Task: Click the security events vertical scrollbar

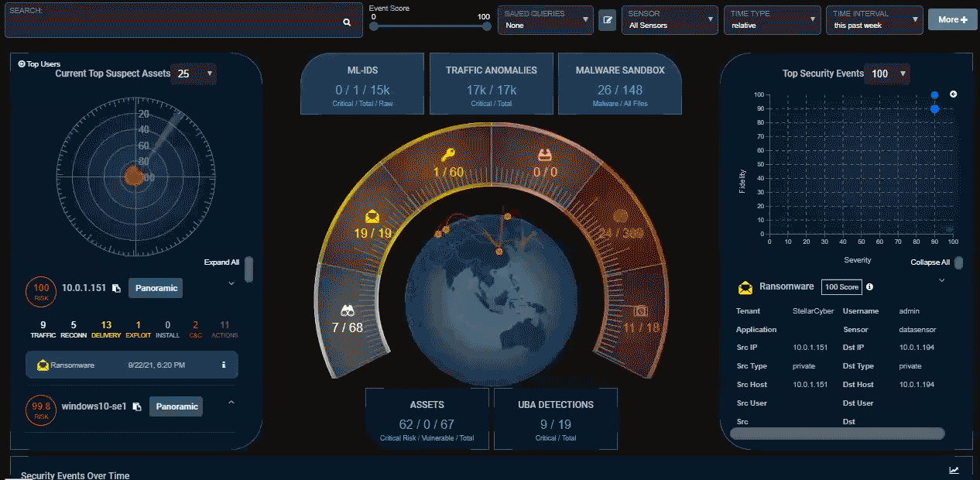Action: pyautogui.click(x=959, y=263)
